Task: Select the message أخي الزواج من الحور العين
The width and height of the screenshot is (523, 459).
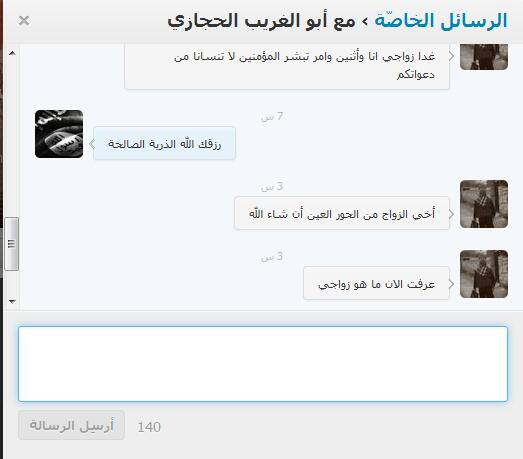Action: (x=342, y=213)
